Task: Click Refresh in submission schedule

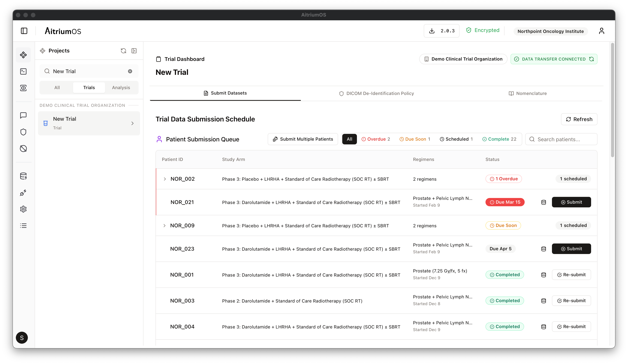Action: (579, 119)
